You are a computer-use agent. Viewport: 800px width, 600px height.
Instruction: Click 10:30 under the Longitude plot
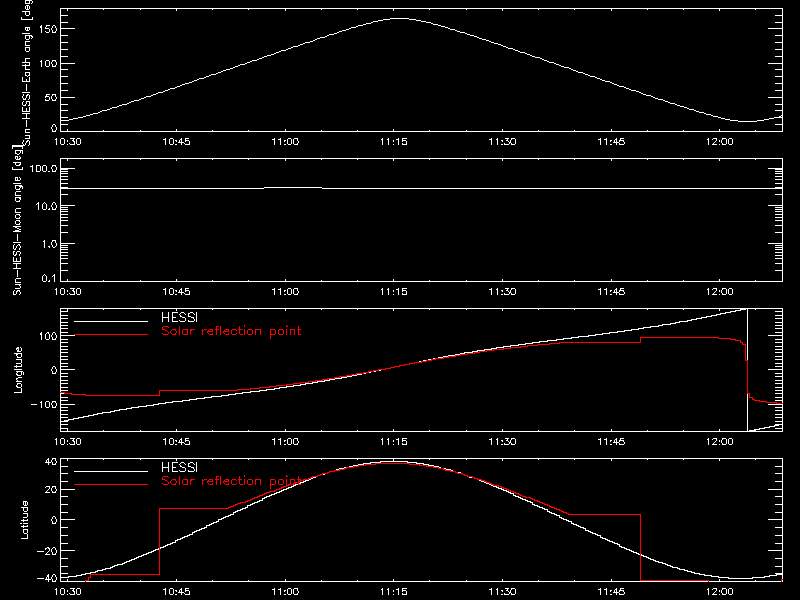(x=67, y=441)
